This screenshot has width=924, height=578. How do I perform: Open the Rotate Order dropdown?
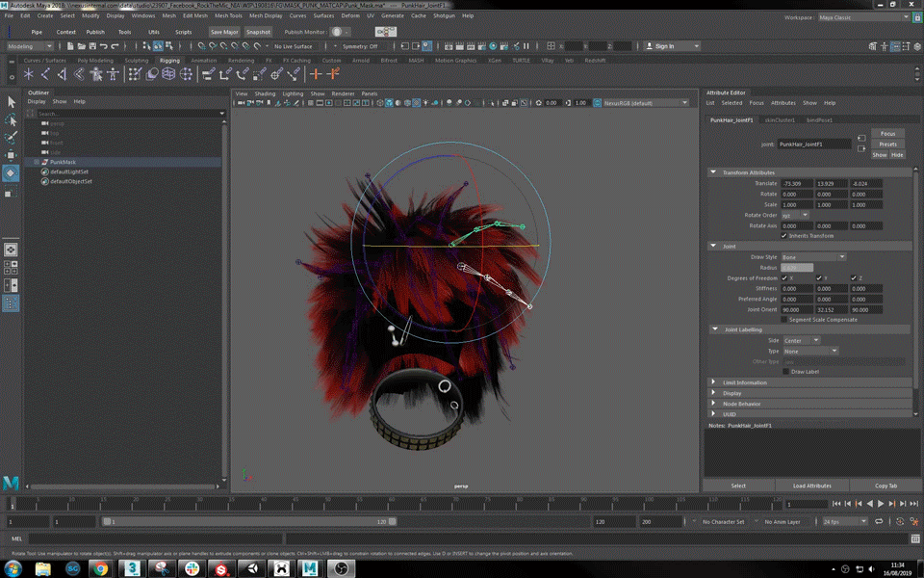[x=795, y=215]
